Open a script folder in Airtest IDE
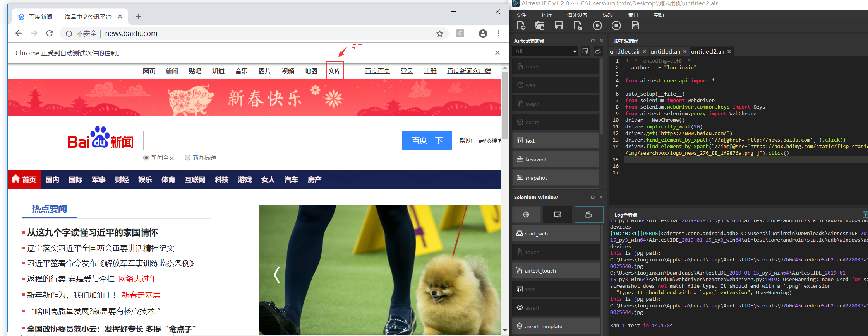Screen dimensions: 868x336 [540, 26]
